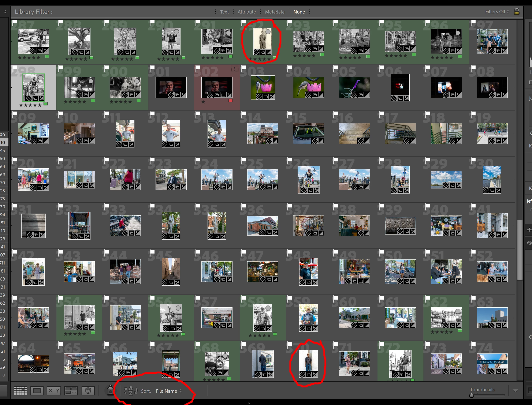Expand the toolbar content menu arrow
This screenshot has width=532, height=405.
pyautogui.click(x=515, y=391)
